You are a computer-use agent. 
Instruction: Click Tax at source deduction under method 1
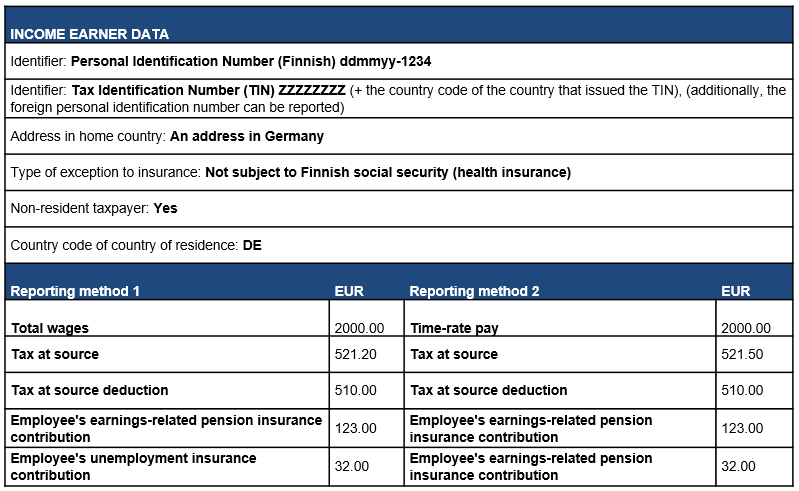(x=89, y=390)
